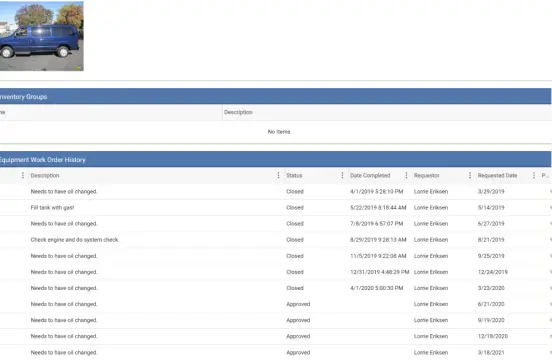This screenshot has width=552, height=362.
Task: Select oil change description requested 6/27/2019
Action: (64, 224)
